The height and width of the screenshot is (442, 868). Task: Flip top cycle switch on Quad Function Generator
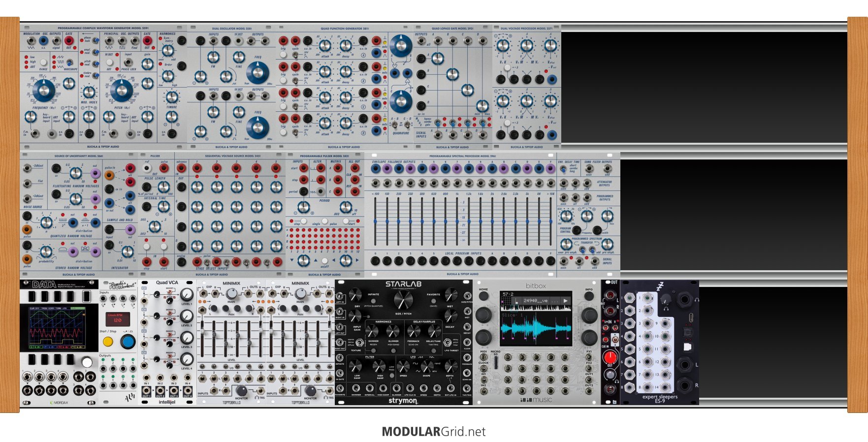295,54
